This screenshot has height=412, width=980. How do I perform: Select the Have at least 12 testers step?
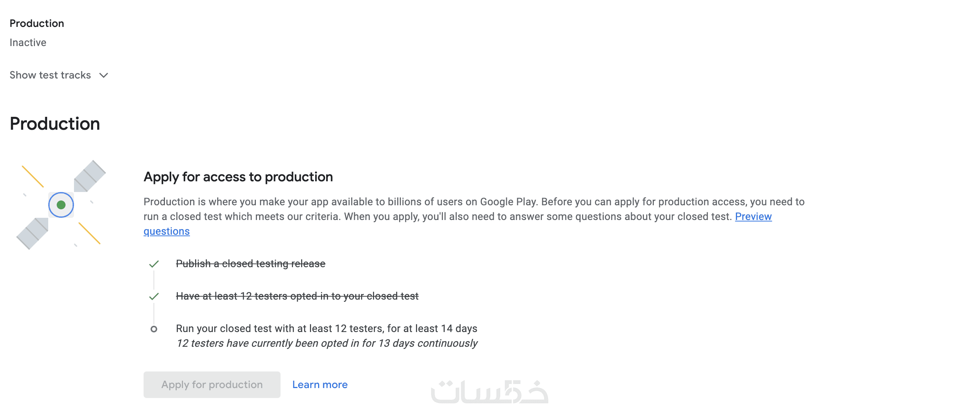(x=297, y=296)
